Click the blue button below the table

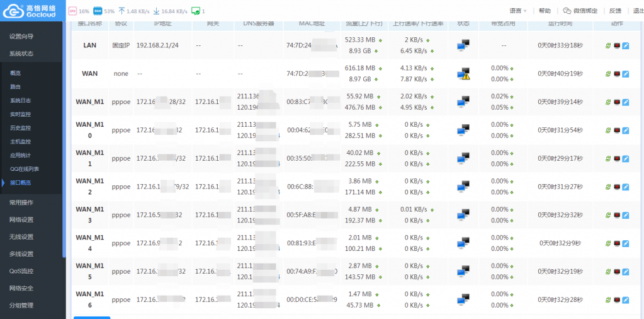pos(92,318)
